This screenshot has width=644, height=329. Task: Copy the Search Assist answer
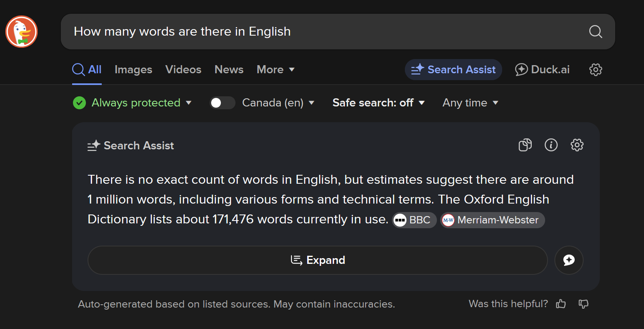[525, 145]
